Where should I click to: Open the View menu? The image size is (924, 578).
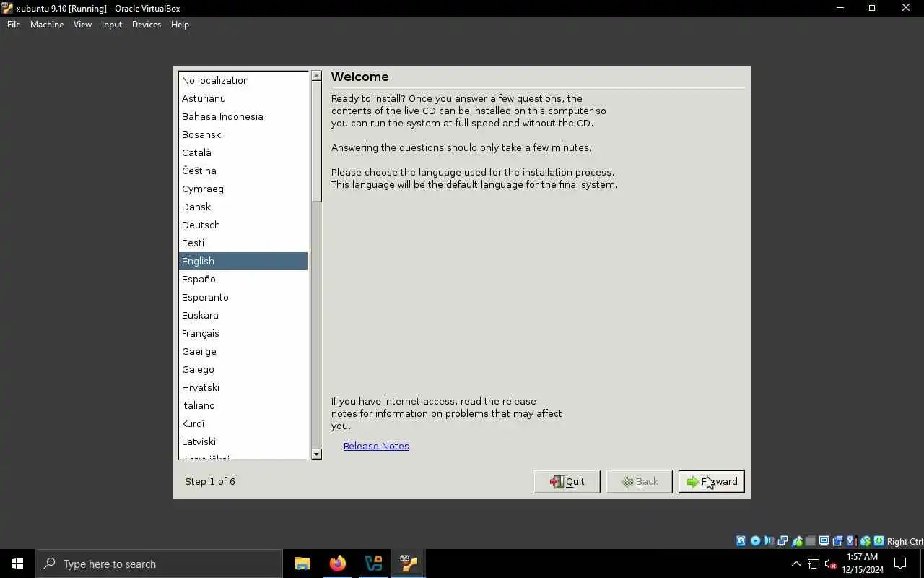pyautogui.click(x=82, y=24)
